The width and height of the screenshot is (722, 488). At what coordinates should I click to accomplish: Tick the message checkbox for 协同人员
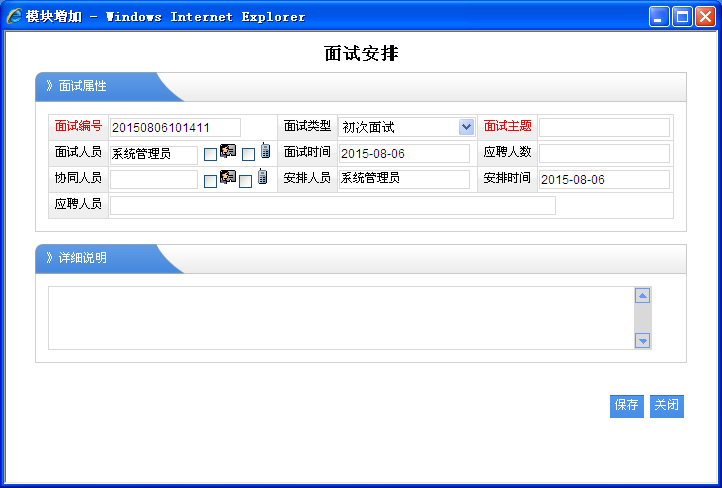click(210, 181)
